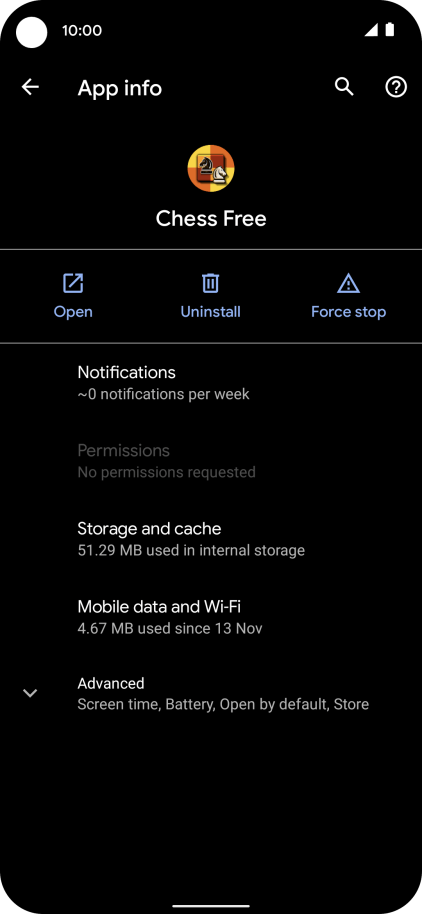Tap the battery icon in status bar
This screenshot has height=914, width=422.
pos(390,30)
